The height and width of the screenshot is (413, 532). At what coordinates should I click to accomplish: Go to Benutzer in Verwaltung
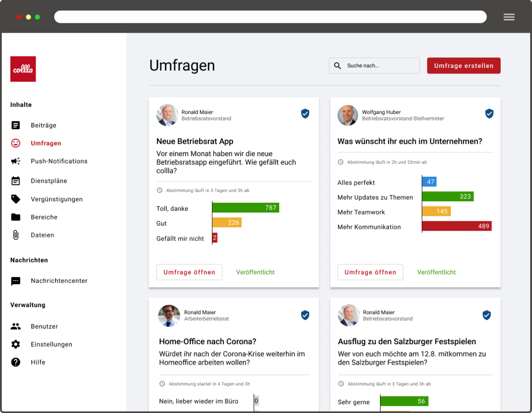click(x=44, y=327)
